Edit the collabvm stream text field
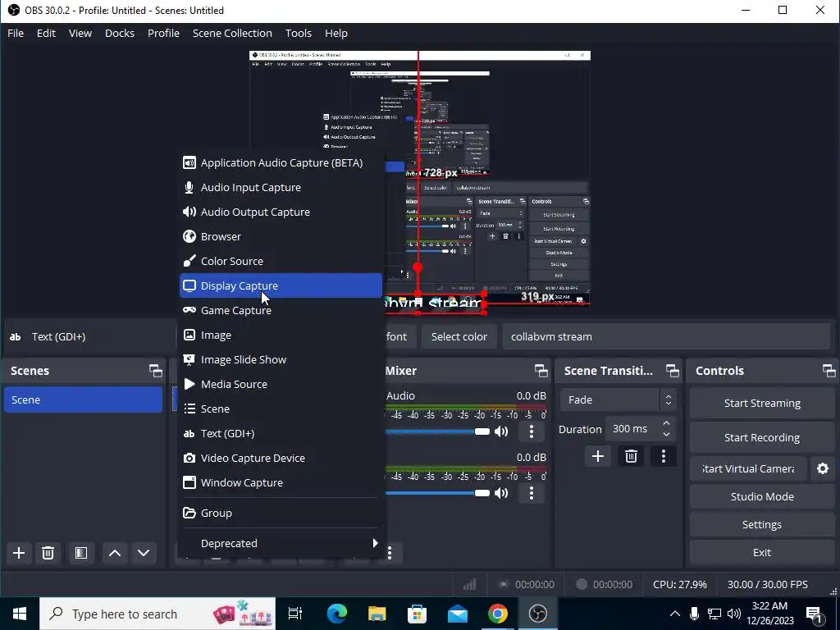The height and width of the screenshot is (630, 840). tap(666, 337)
